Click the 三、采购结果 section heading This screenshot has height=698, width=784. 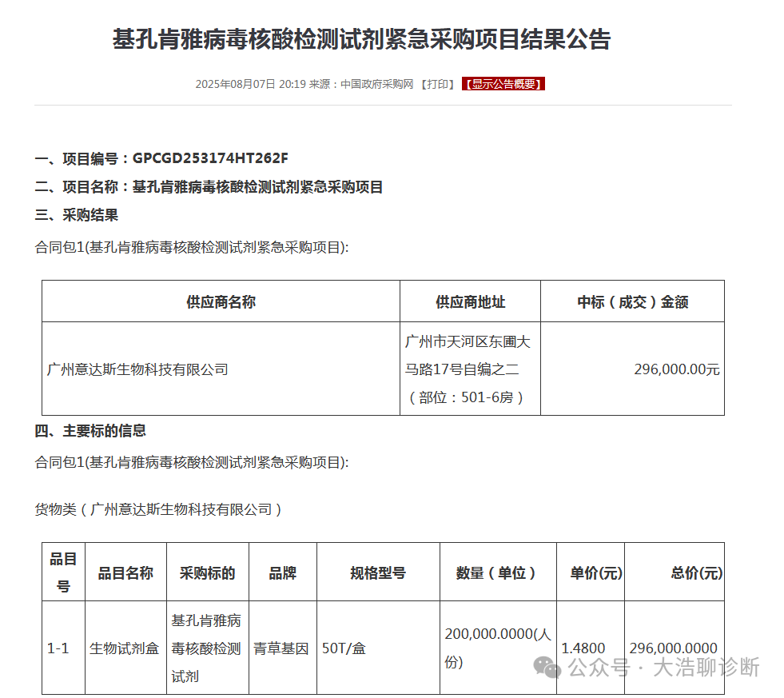(x=77, y=215)
